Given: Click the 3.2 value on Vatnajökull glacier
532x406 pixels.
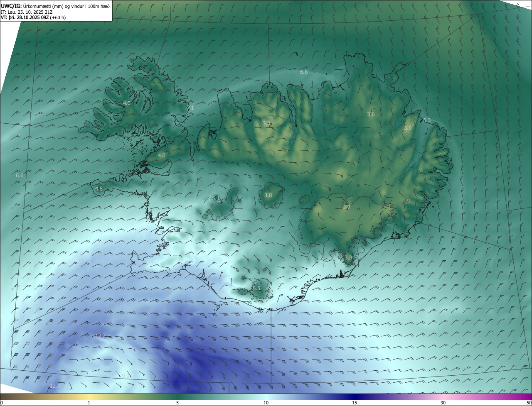Looking at the screenshot, I should pos(347,208).
